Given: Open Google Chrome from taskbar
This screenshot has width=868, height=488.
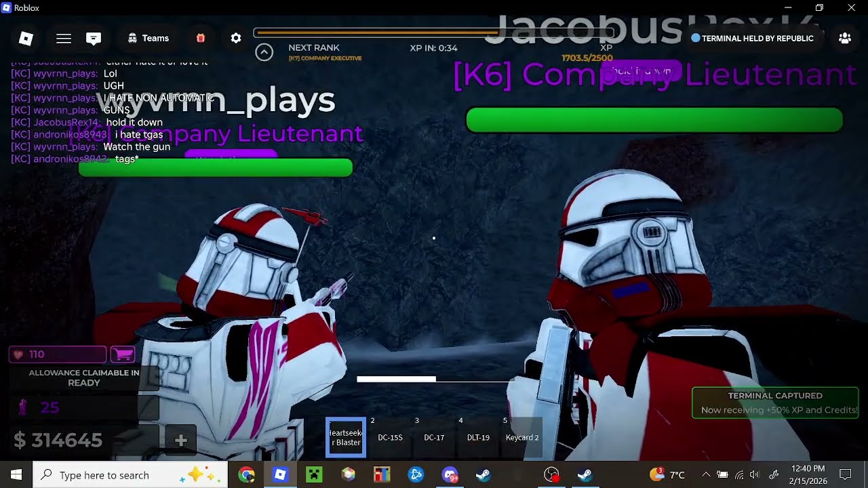Looking at the screenshot, I should (247, 475).
